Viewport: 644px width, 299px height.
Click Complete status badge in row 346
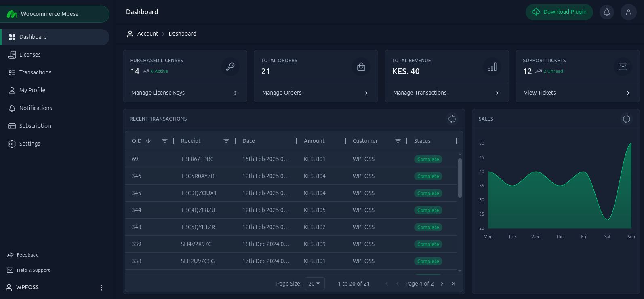tap(428, 176)
